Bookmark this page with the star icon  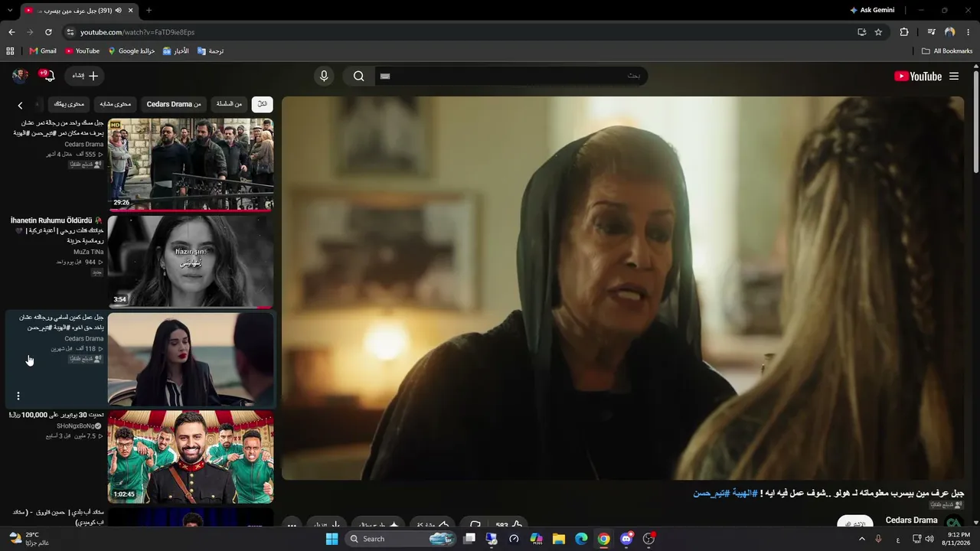coord(878,32)
